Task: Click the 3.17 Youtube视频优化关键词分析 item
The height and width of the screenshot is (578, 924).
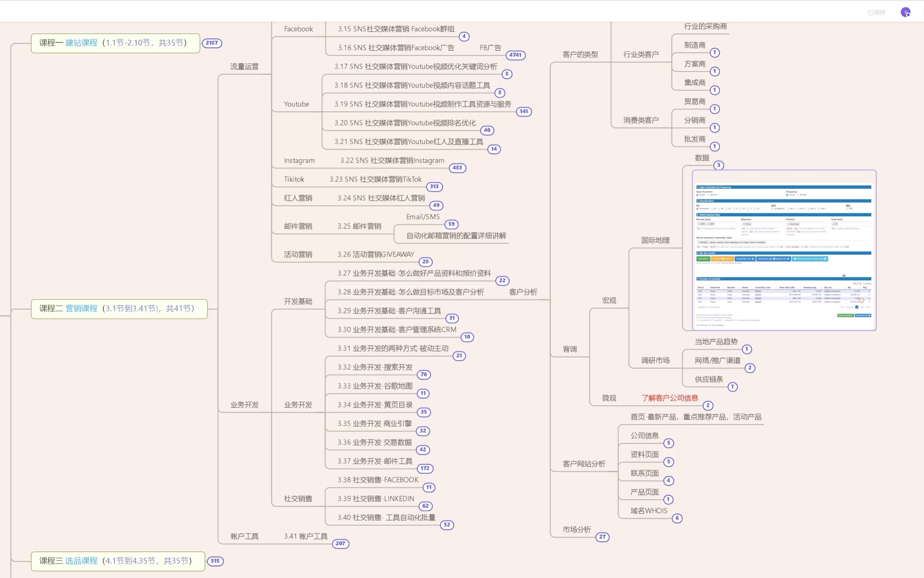Action: pyautogui.click(x=416, y=66)
